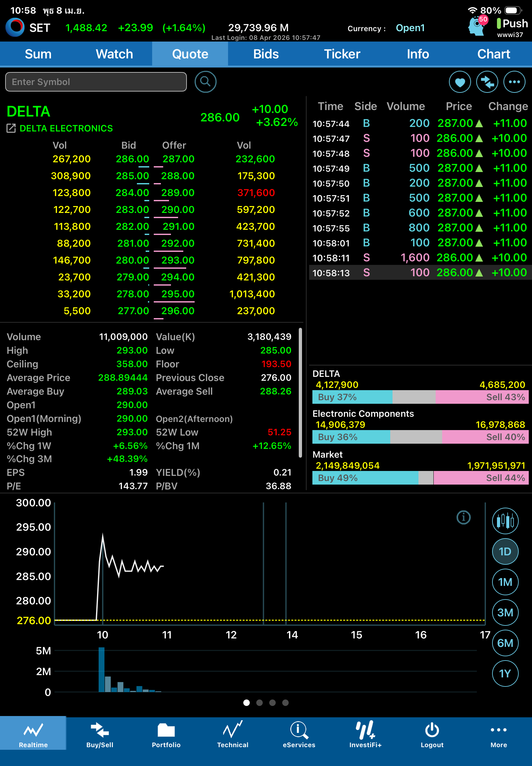Open InvestiFi+ in bottom bar
The image size is (532, 766).
tap(365, 735)
